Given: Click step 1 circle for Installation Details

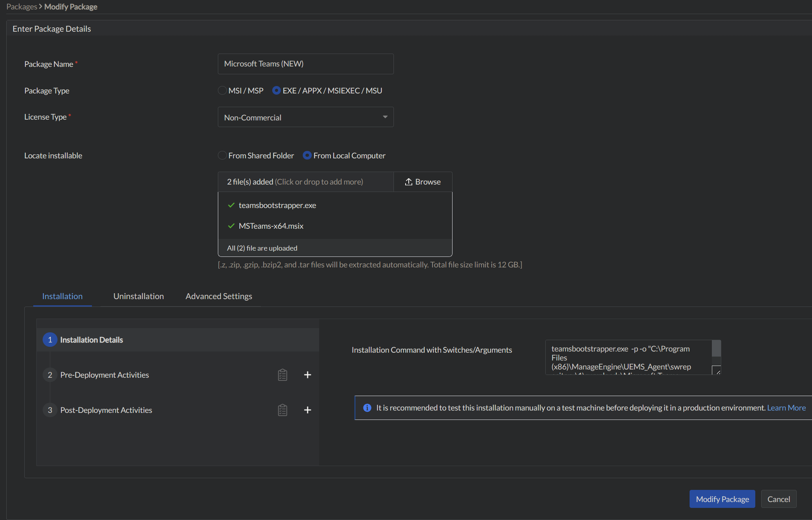Looking at the screenshot, I should pyautogui.click(x=50, y=340).
